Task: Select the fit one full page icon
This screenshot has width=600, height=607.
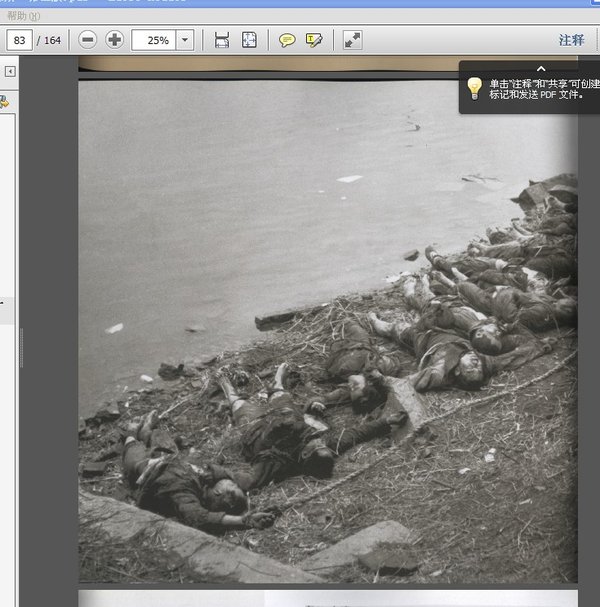Action: pos(249,40)
